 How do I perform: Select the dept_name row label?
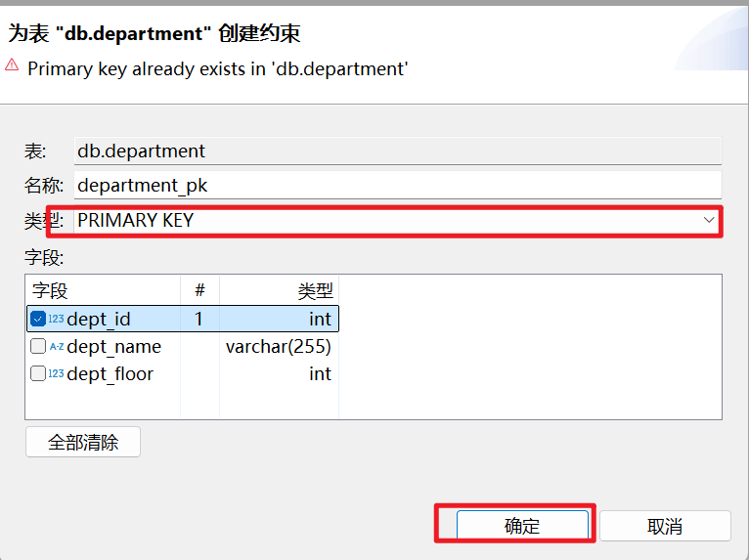pos(113,346)
